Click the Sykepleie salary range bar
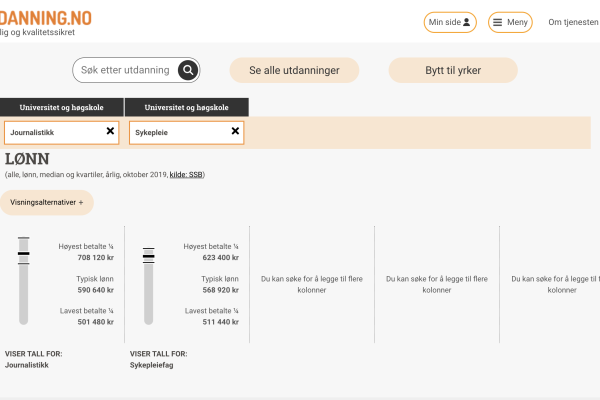 coord(148,286)
